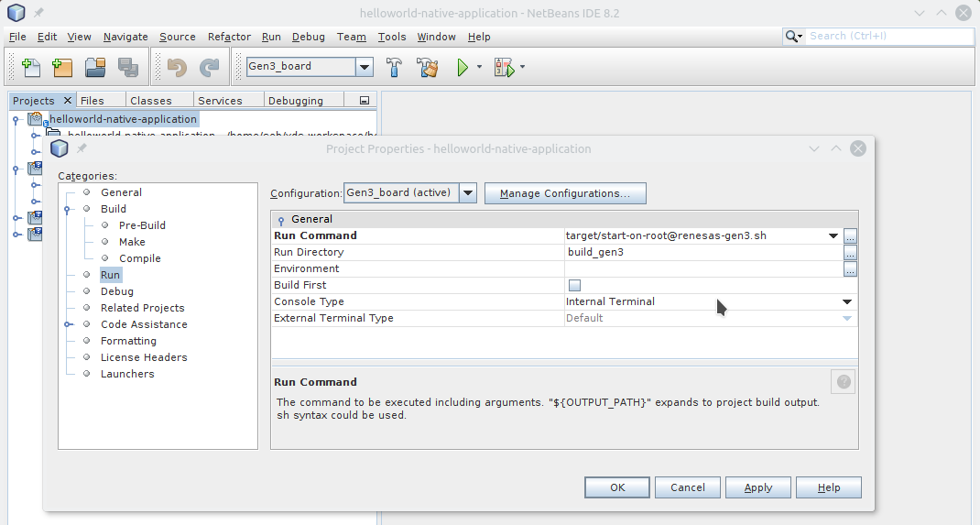980x525 pixels.
Task: Switch to the Classes tab
Action: [x=158, y=101]
